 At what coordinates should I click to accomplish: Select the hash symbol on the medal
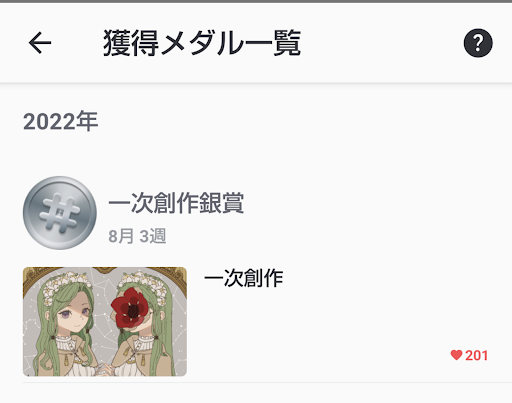pos(60,213)
